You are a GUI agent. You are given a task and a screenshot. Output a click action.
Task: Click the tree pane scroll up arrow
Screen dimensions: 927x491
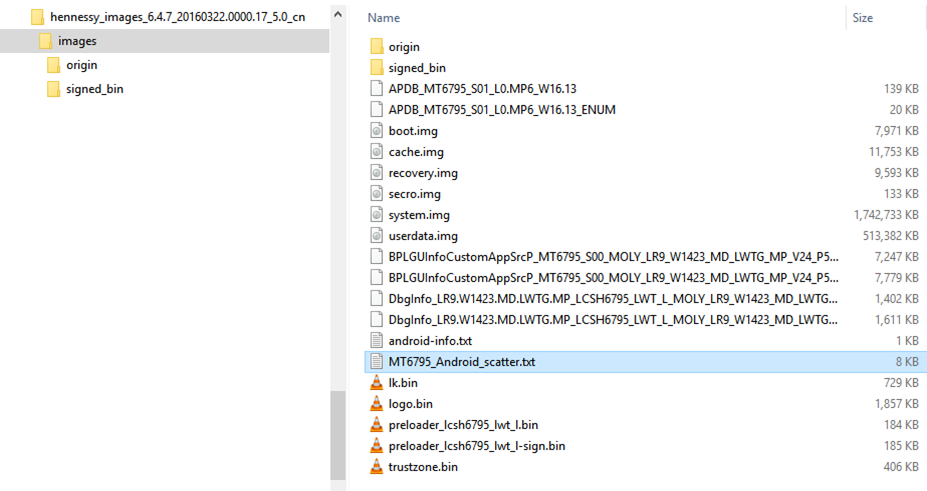(338, 14)
